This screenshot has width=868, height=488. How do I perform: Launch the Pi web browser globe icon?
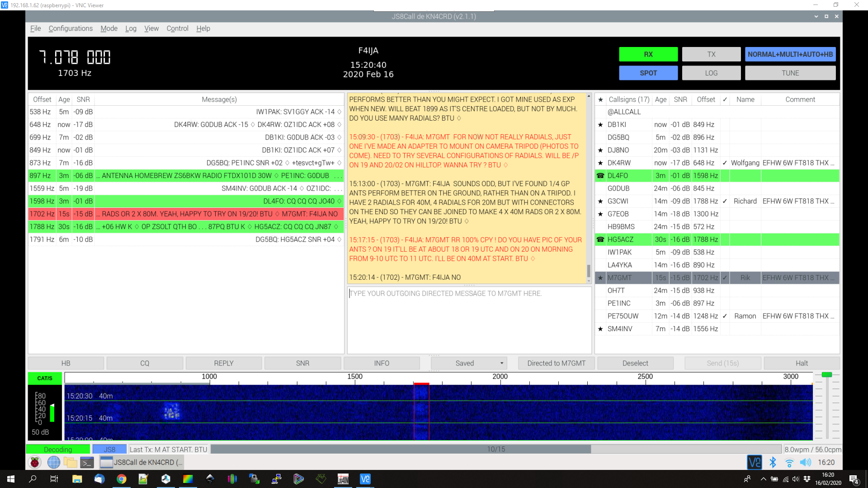[53, 462]
